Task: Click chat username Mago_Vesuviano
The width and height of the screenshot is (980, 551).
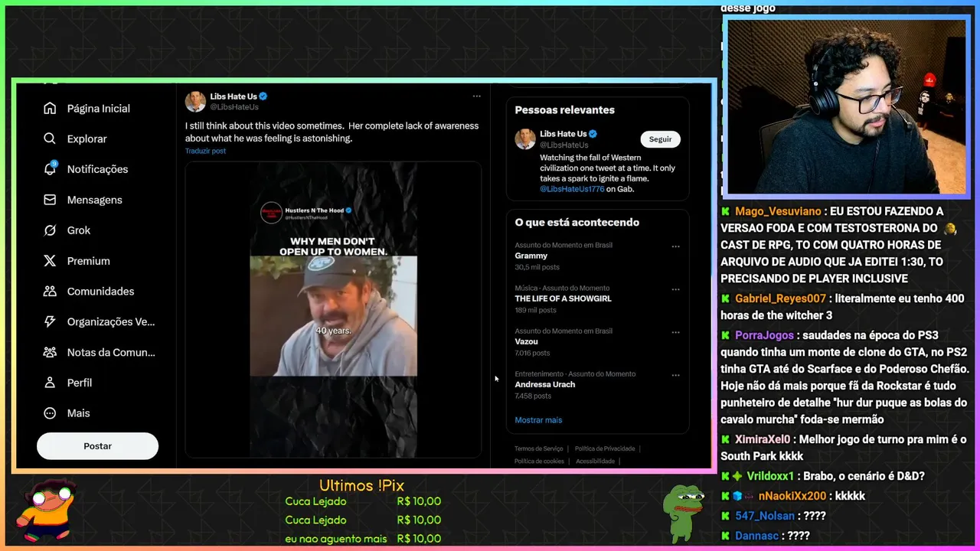Action: click(778, 211)
